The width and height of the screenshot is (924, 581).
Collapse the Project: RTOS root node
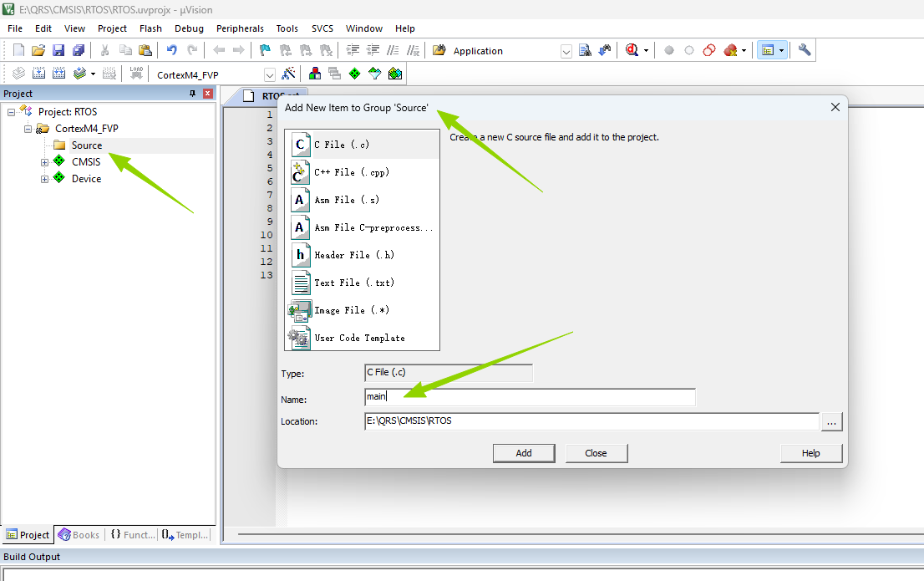11,112
